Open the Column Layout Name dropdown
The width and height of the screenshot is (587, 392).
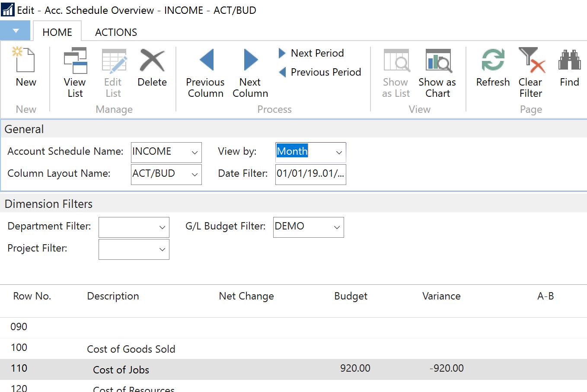click(x=195, y=175)
